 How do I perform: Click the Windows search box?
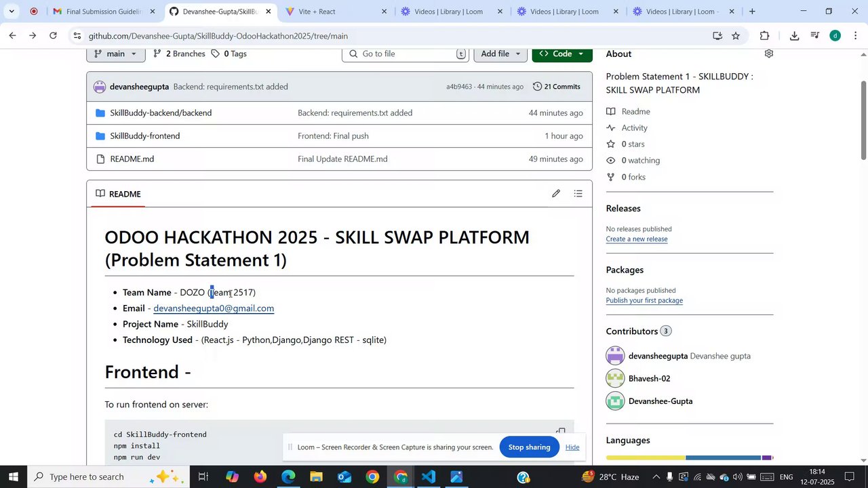[x=108, y=477]
